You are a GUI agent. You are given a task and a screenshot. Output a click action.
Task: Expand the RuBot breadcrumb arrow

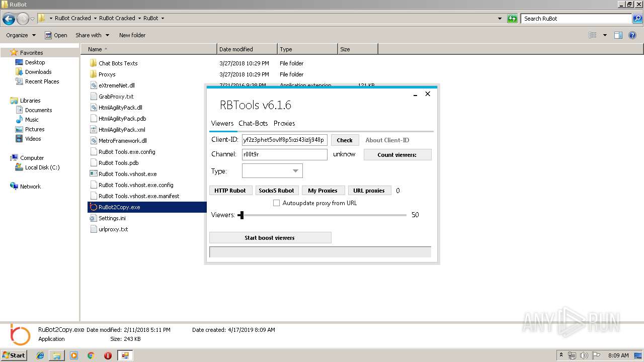[x=163, y=18]
